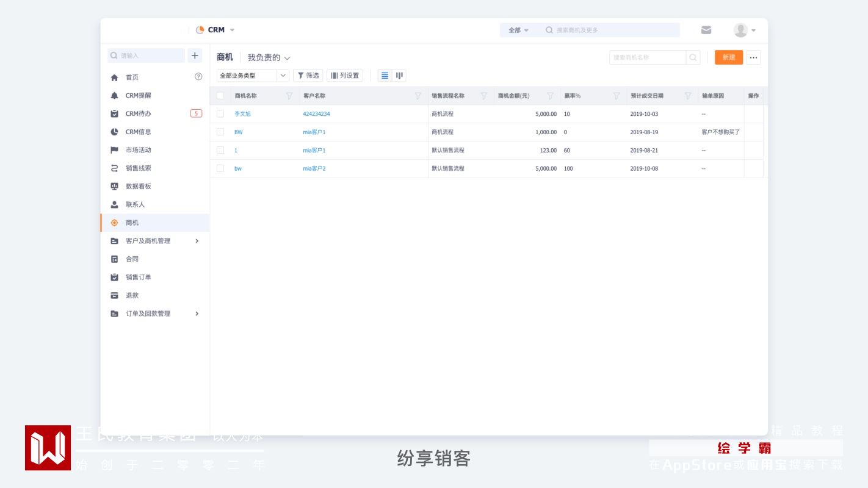This screenshot has height=488, width=868.
Task: Click the filter funnel in 商机名称 column
Action: tap(289, 96)
